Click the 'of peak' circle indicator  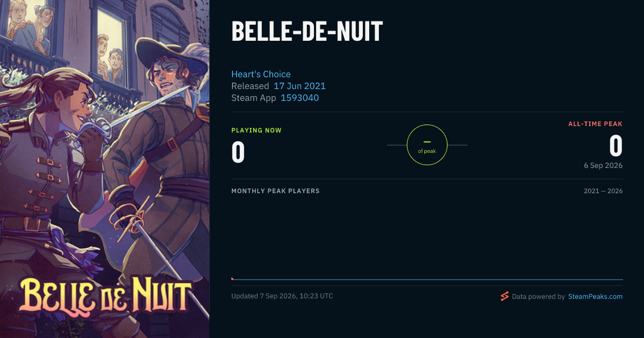pos(427,145)
